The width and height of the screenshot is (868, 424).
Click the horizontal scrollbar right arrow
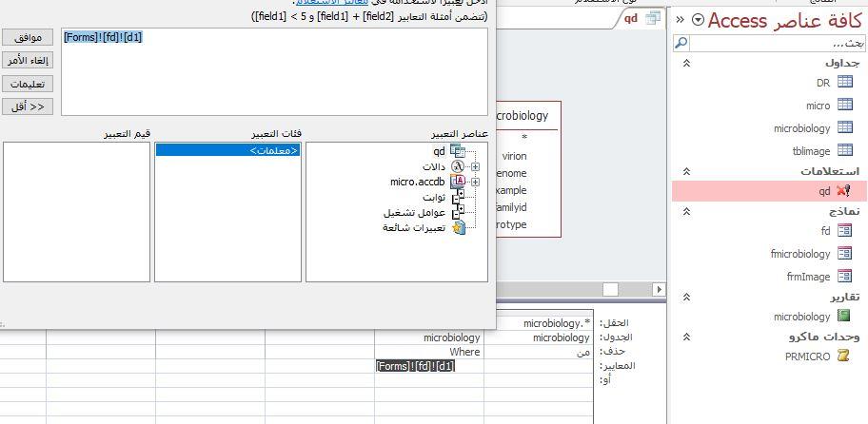(659, 289)
